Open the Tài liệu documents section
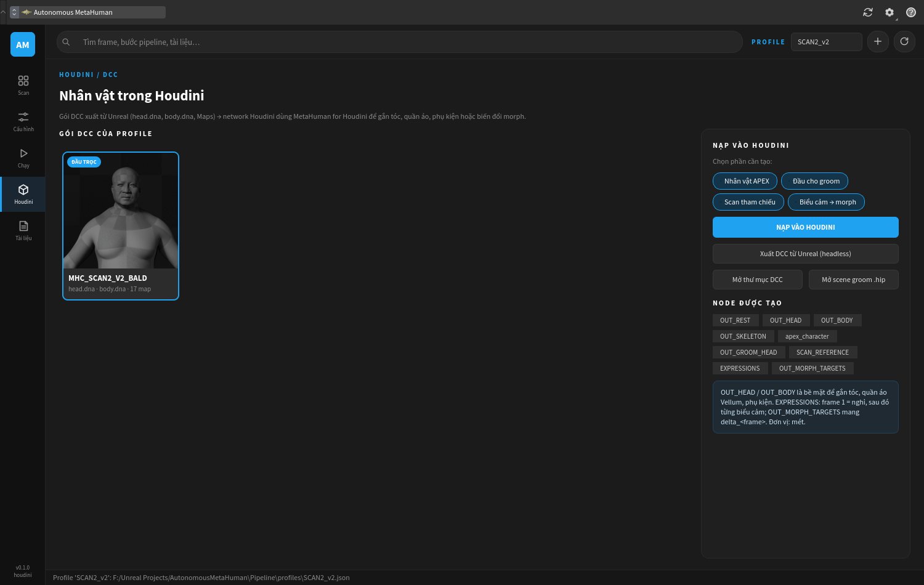The height and width of the screenshot is (585, 924). 23,230
